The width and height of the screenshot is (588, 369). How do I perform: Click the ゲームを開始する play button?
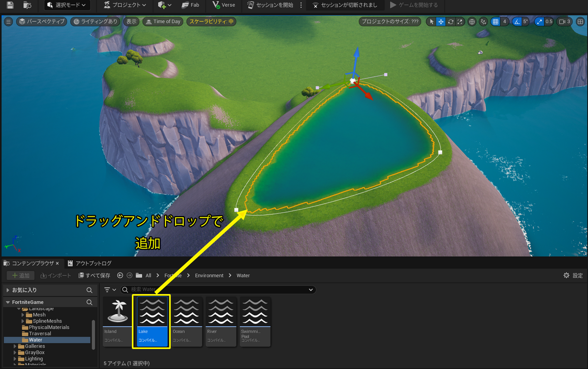[414, 5]
